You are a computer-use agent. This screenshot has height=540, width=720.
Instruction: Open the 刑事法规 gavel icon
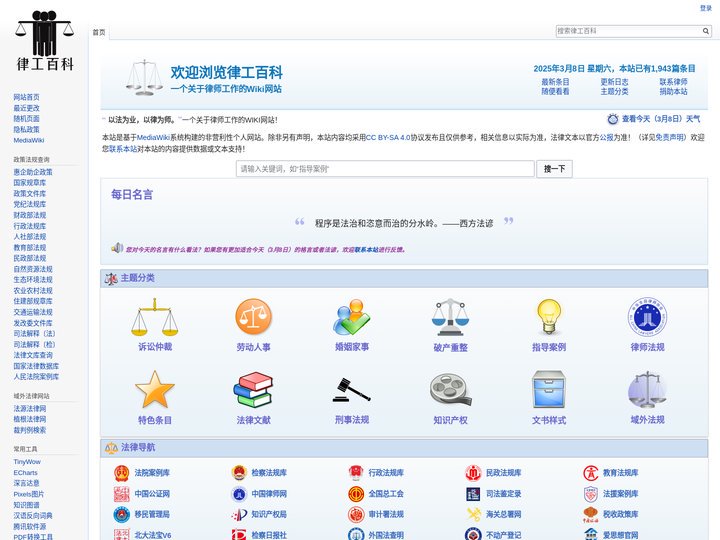pyautogui.click(x=352, y=390)
